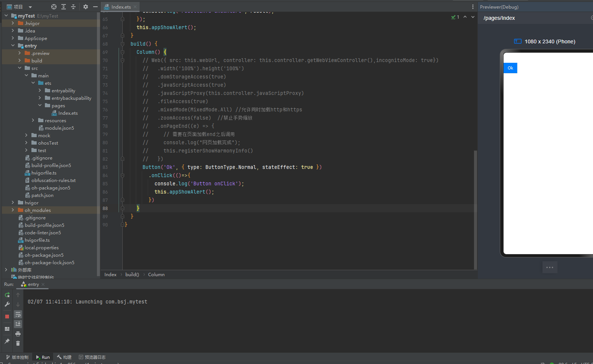Click the down the stack trace arrow
The image size is (593, 364).
[x=18, y=305]
